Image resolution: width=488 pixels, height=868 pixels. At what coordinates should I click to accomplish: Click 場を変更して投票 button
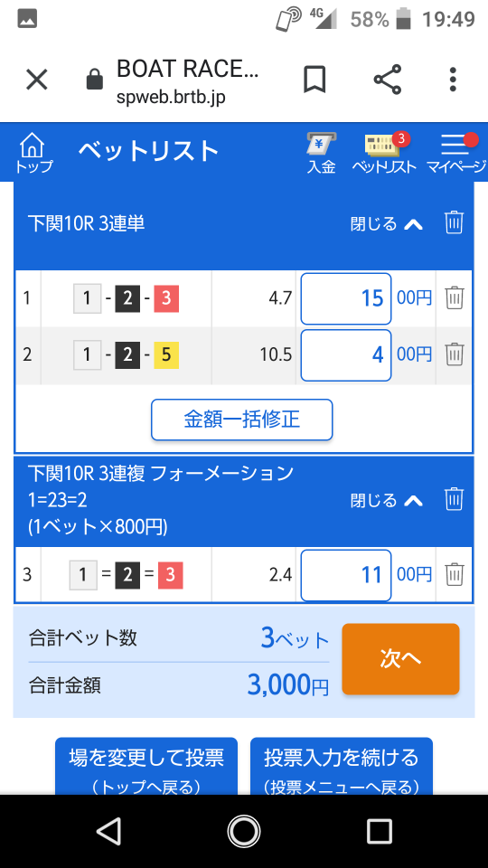pyautogui.click(x=146, y=767)
